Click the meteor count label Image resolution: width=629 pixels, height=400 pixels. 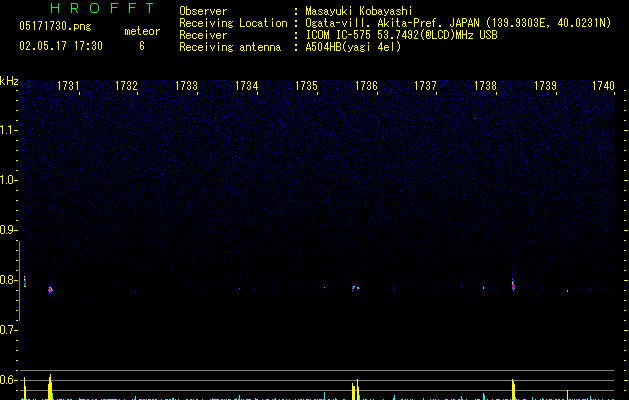pos(142,31)
